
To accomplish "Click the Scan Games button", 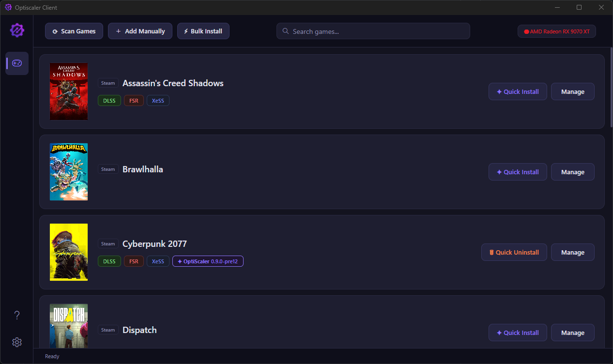I will (74, 31).
